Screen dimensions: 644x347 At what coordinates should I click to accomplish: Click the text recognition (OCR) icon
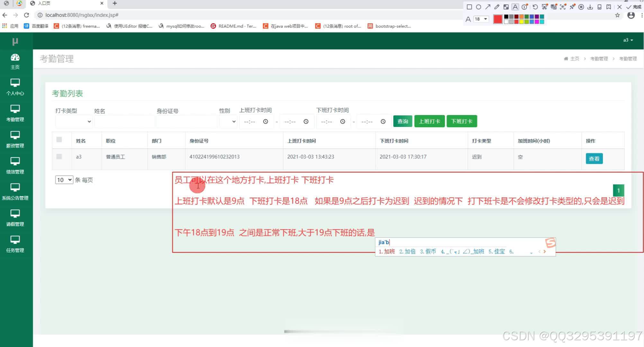point(563,7)
